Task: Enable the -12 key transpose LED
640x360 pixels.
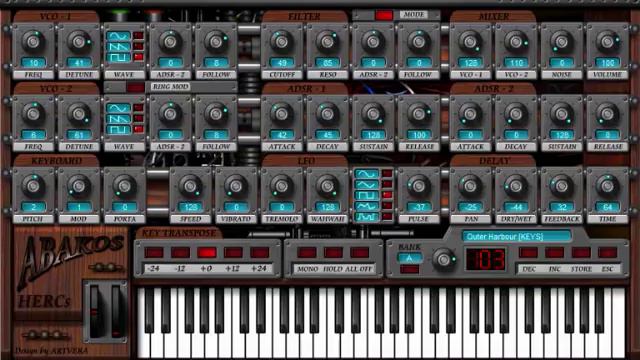Action: coord(180,252)
